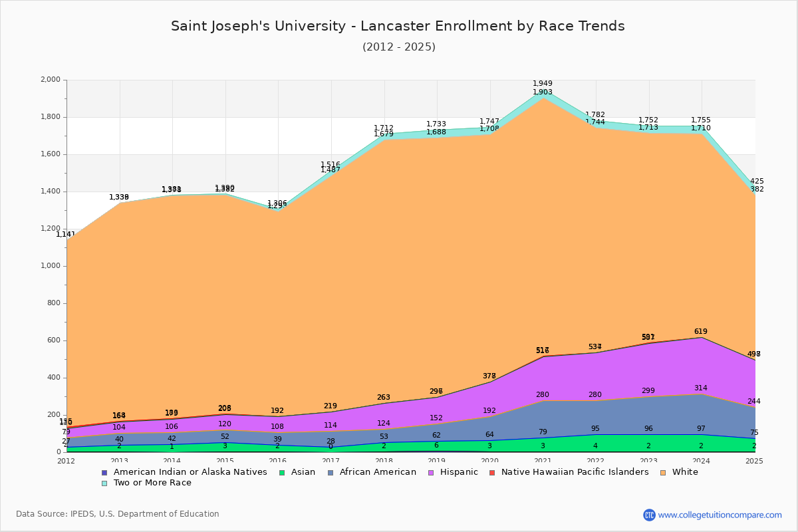798x532 pixels.
Task: Click the 2021 x-axis label
Action: 543,461
